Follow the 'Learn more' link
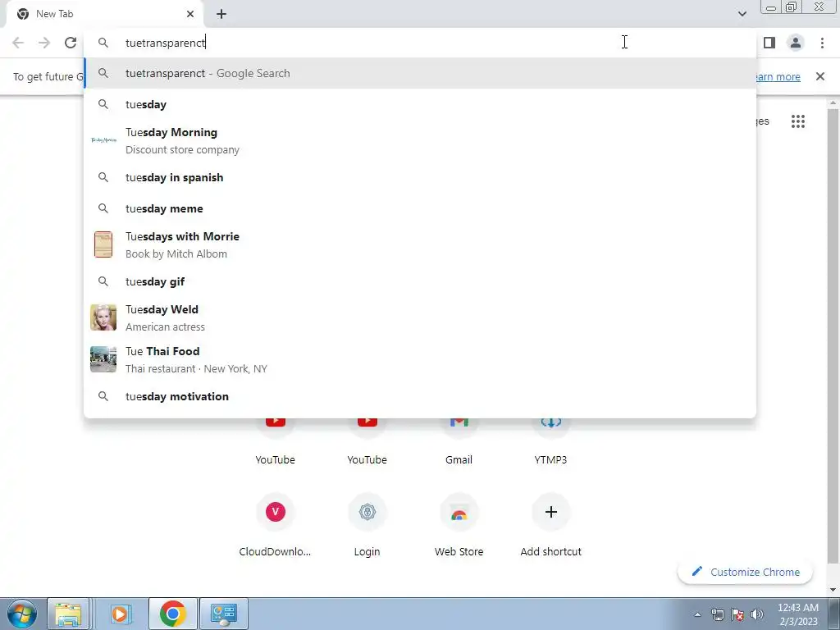This screenshot has height=630, width=840. point(778,76)
